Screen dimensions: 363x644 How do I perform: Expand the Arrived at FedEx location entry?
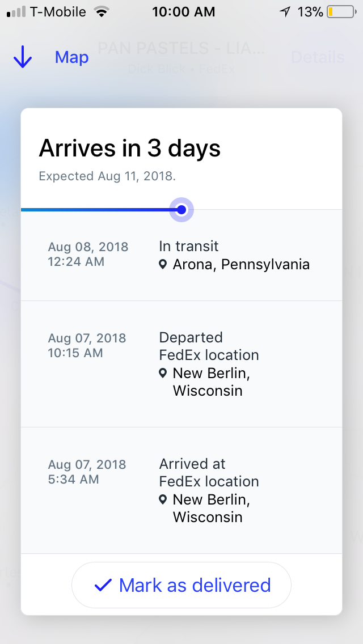pos(181,489)
